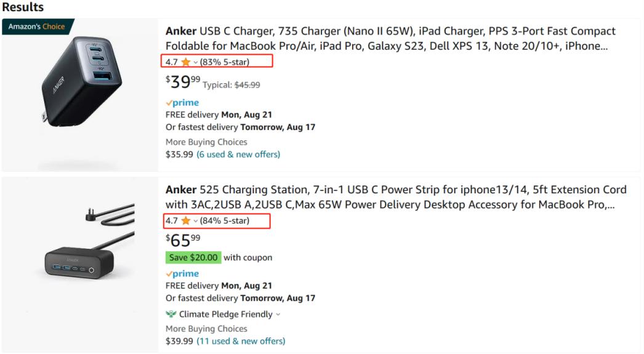Click the 83% 5-star rating text

225,62
